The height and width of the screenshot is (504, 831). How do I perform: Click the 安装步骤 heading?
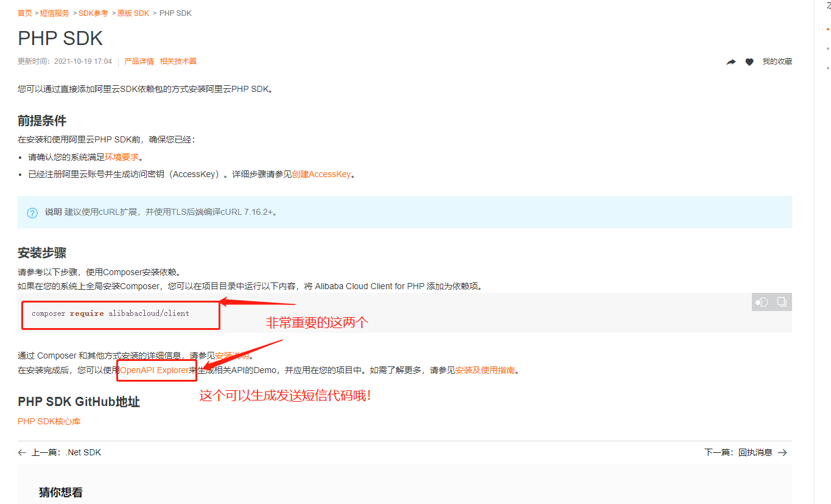pos(42,253)
